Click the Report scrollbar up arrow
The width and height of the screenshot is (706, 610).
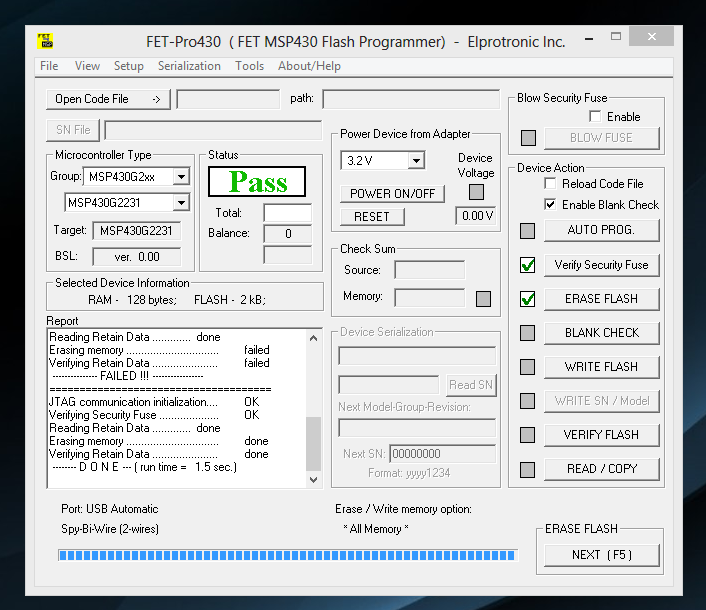pos(313,338)
